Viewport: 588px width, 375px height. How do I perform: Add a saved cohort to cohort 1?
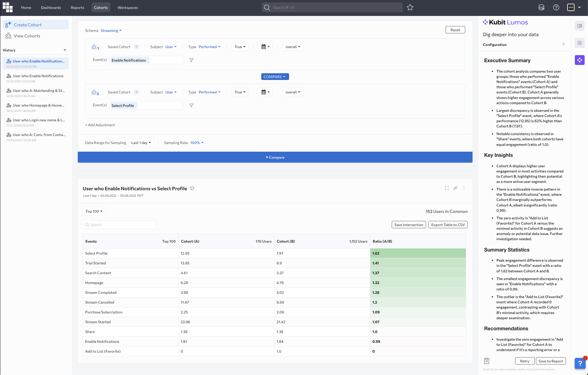click(137, 47)
